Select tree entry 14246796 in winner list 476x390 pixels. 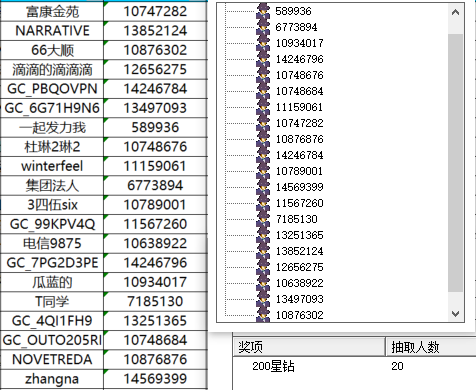click(x=299, y=59)
